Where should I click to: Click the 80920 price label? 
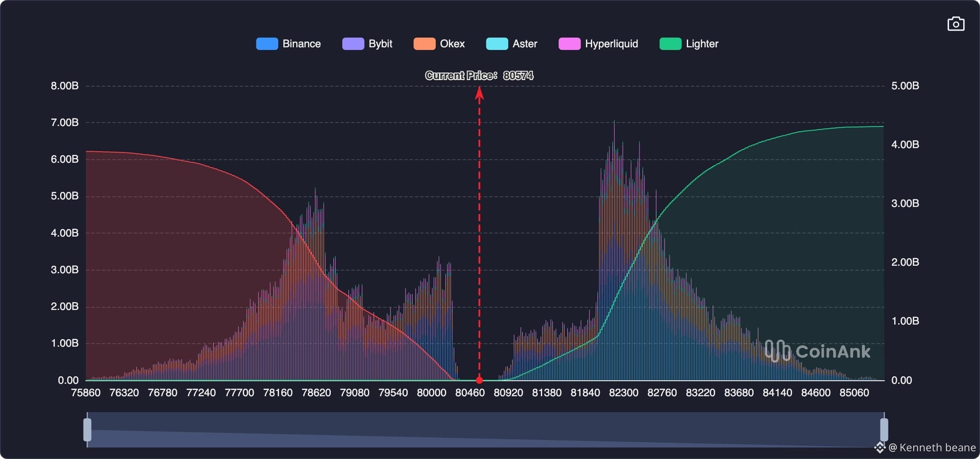(x=509, y=393)
